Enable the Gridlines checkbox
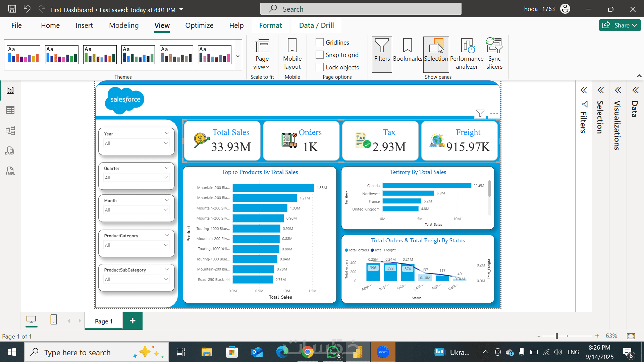Viewport: 644px width, 362px height. coord(320,42)
